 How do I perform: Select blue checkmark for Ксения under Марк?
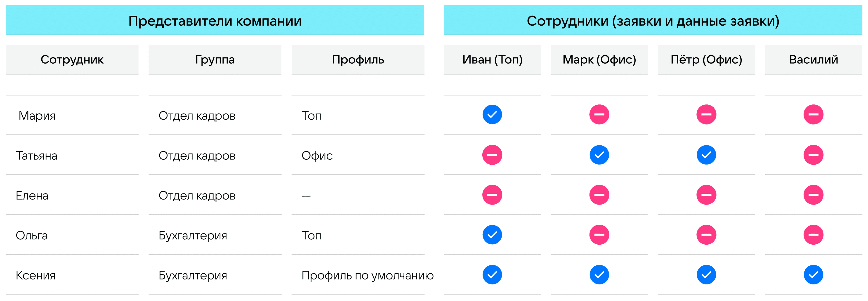tap(599, 275)
